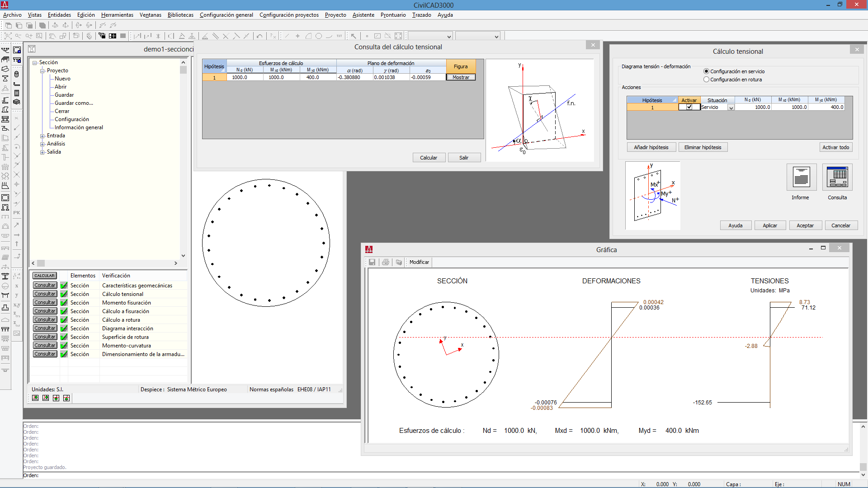Image resolution: width=868 pixels, height=488 pixels.
Task: Click the Orden command input field
Action: pyautogui.click(x=271, y=475)
